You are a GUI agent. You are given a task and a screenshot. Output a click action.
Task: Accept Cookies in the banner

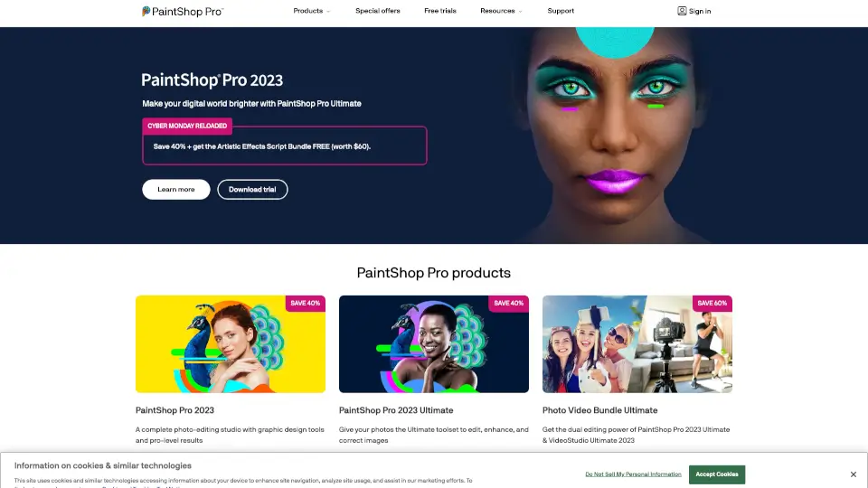click(716, 474)
